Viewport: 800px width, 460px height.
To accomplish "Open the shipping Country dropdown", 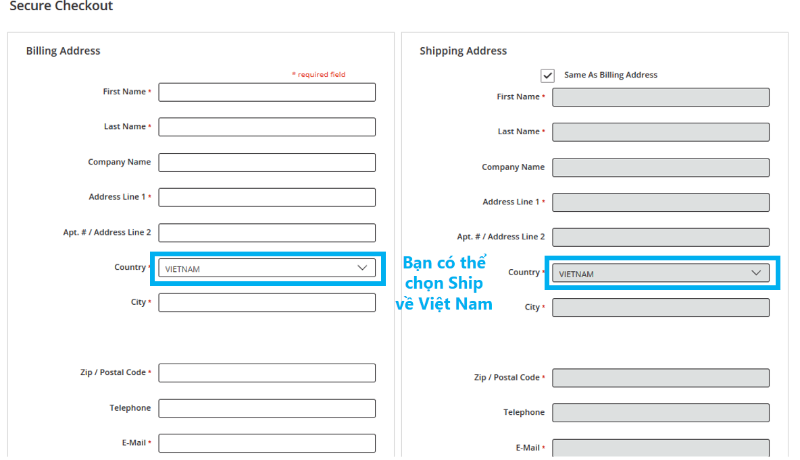I will (660, 273).
